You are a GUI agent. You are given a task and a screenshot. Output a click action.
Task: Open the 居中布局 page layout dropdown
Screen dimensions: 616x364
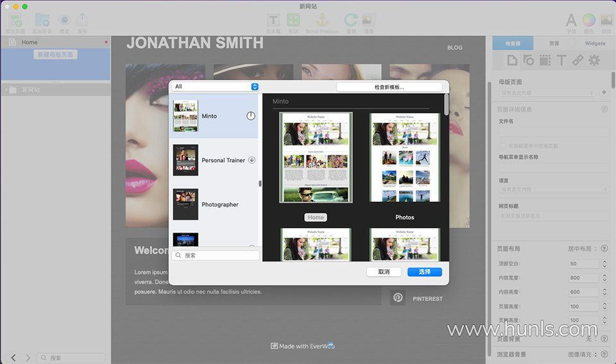click(x=583, y=248)
